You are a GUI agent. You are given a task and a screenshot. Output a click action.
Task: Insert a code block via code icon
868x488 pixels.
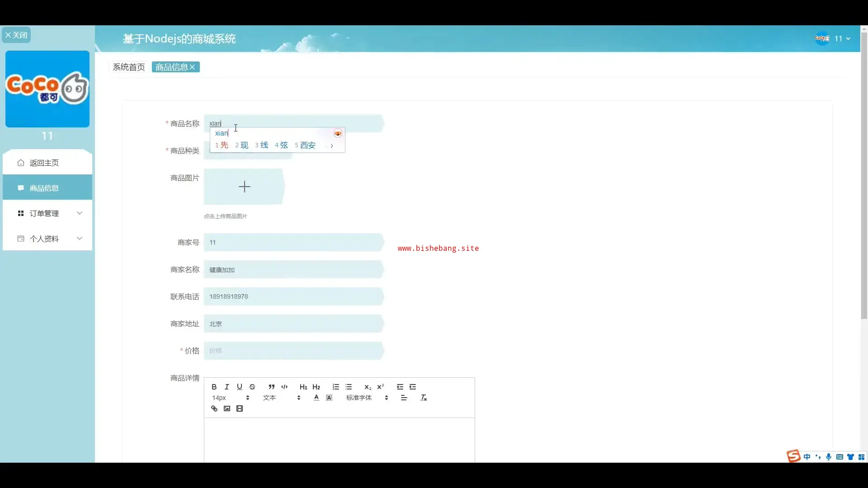284,387
